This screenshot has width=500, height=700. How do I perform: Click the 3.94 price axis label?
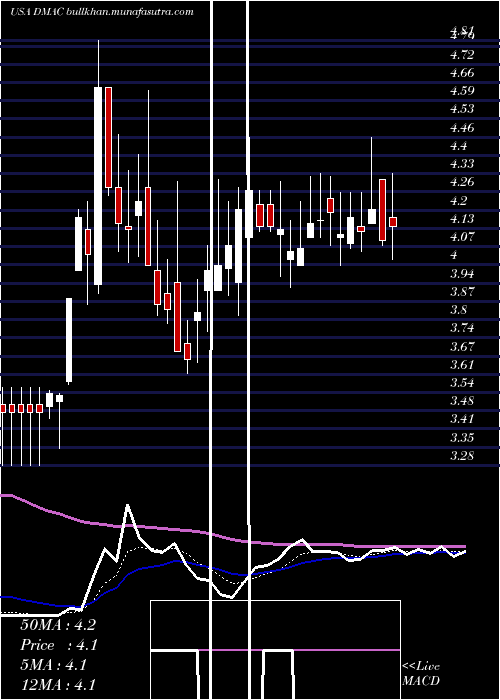[462, 273]
